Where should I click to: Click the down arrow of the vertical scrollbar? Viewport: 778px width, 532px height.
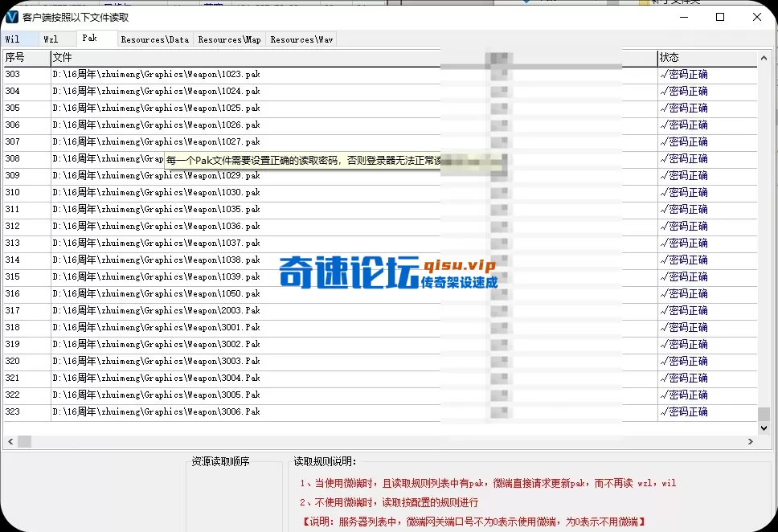763,427
